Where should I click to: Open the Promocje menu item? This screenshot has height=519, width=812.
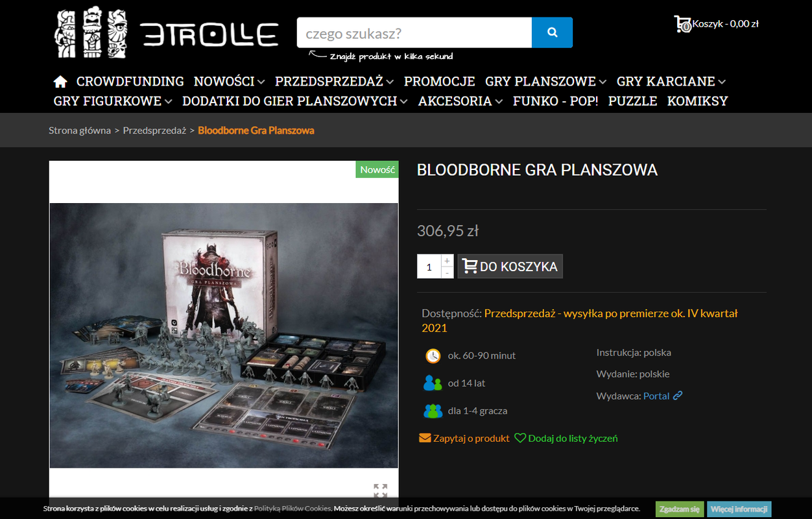coord(440,81)
